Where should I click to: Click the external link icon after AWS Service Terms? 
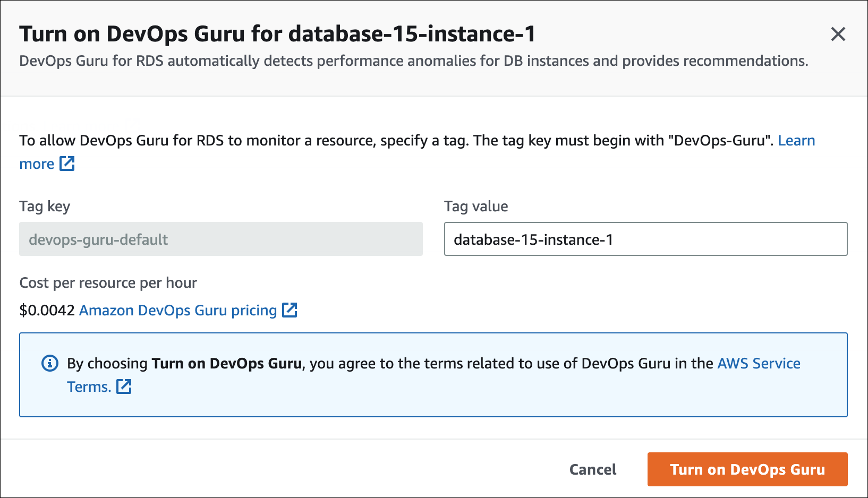click(124, 387)
